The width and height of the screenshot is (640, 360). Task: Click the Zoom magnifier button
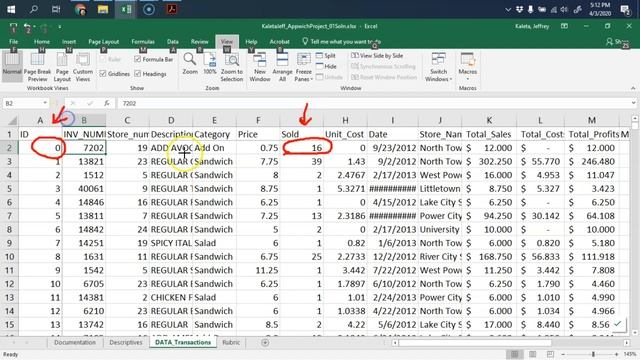click(190, 64)
